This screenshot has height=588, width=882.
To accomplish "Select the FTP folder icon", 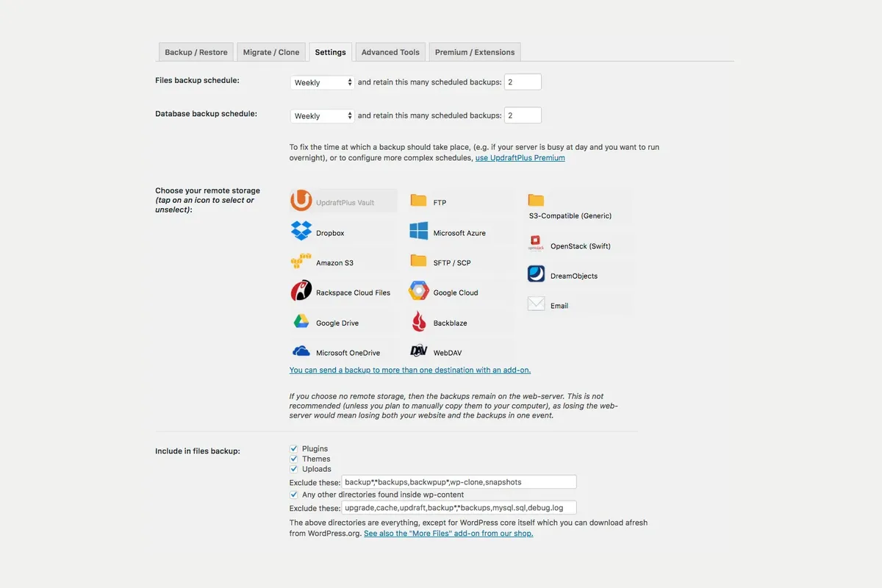I will pyautogui.click(x=418, y=201).
